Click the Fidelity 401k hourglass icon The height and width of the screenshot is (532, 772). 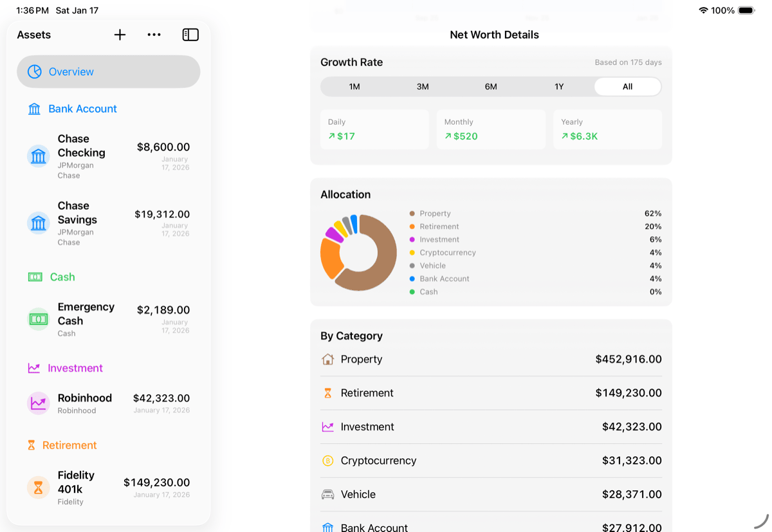point(39,488)
